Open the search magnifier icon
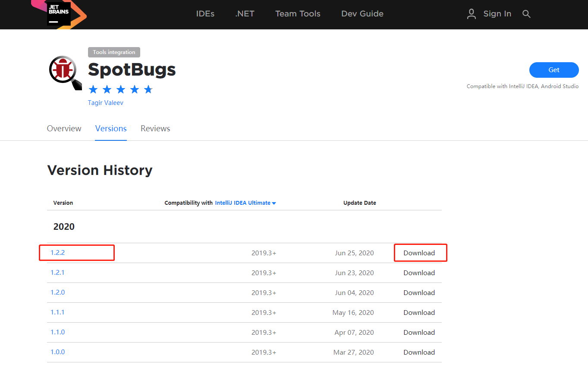 (526, 14)
